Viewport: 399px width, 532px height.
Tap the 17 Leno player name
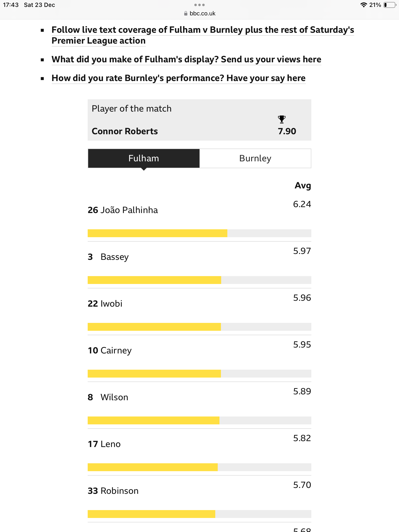(x=104, y=444)
